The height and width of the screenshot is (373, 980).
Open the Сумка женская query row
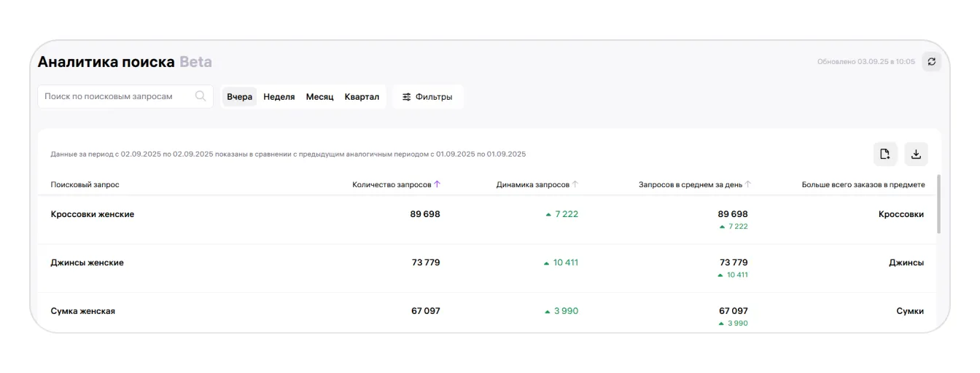click(487, 313)
